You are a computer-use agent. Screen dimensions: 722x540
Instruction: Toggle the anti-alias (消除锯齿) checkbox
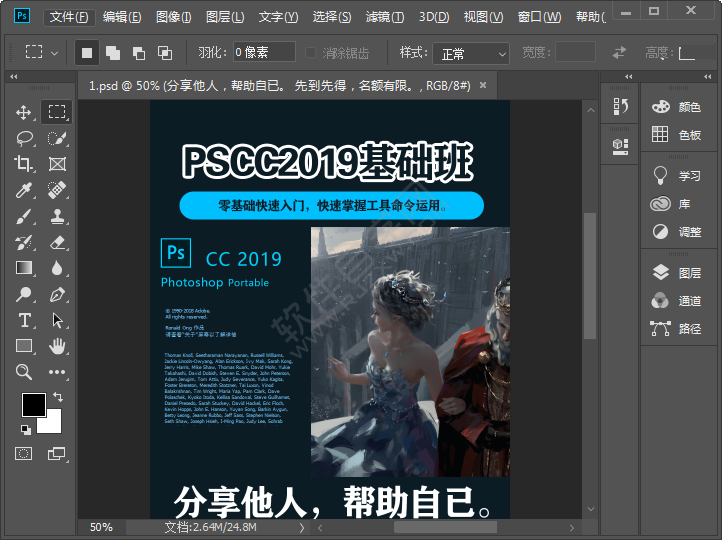pos(311,53)
